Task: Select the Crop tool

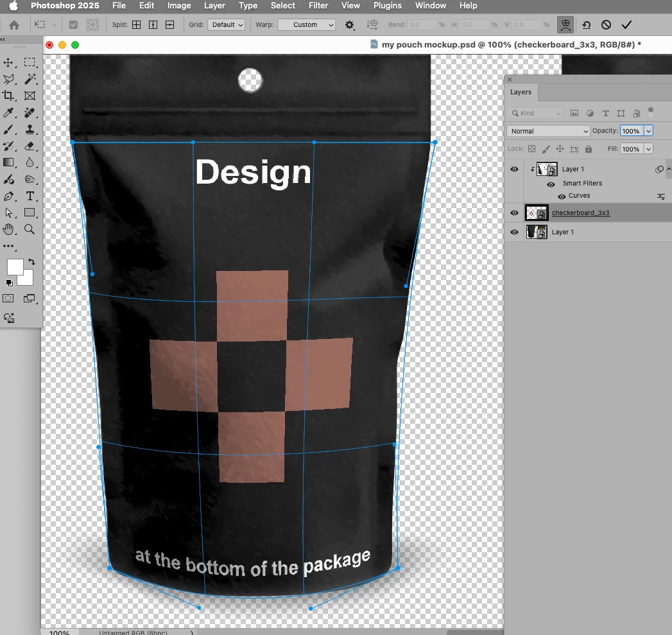Action: 8,96
